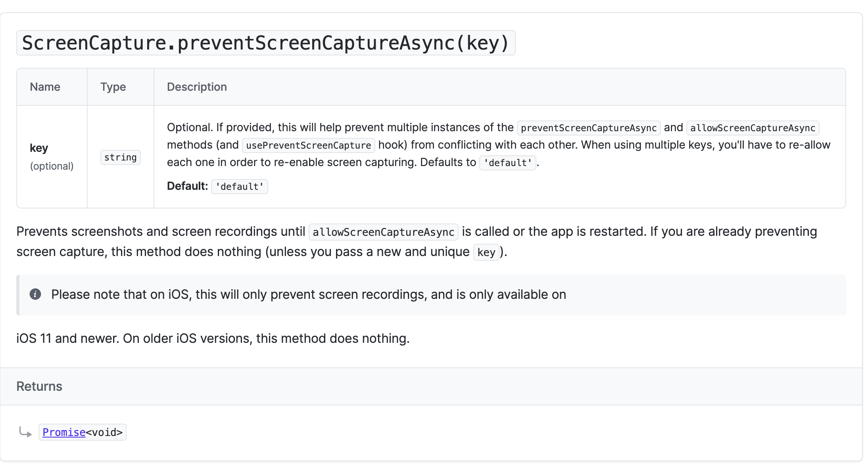
Task: Click the string type code tag
Action: 120,157
